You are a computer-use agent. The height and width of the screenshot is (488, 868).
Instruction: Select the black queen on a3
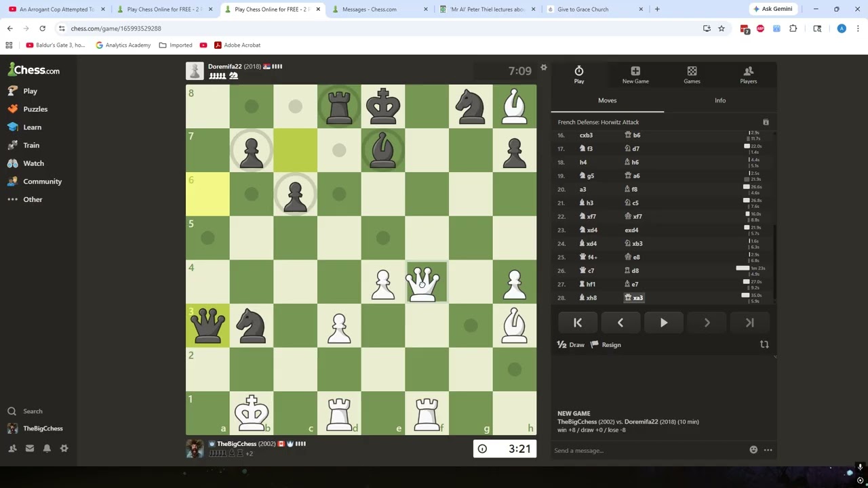(x=208, y=325)
